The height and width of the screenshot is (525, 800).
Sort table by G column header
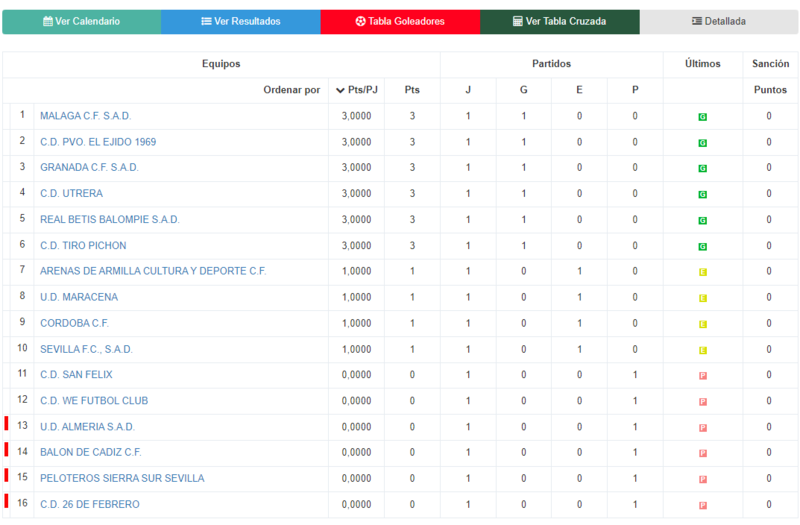(523, 90)
